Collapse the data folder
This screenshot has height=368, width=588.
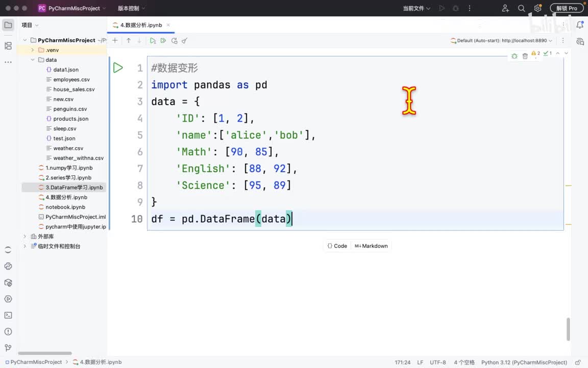(x=32, y=60)
